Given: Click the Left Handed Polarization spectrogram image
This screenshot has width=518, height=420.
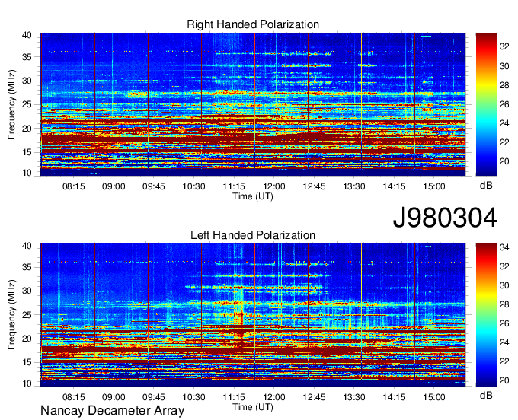Looking at the screenshot, I should tap(253, 315).
